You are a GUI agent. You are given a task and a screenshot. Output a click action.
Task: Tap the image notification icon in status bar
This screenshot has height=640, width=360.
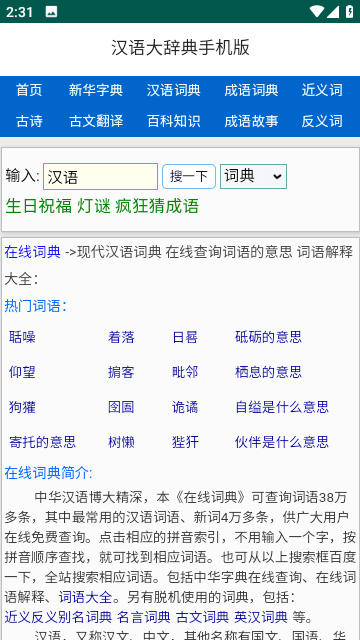click(x=51, y=12)
